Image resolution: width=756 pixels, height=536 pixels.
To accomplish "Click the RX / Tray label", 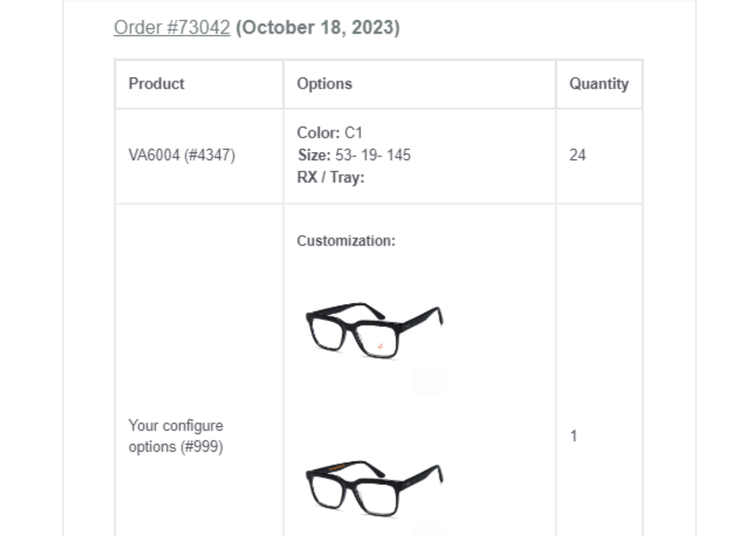I will (x=331, y=177).
